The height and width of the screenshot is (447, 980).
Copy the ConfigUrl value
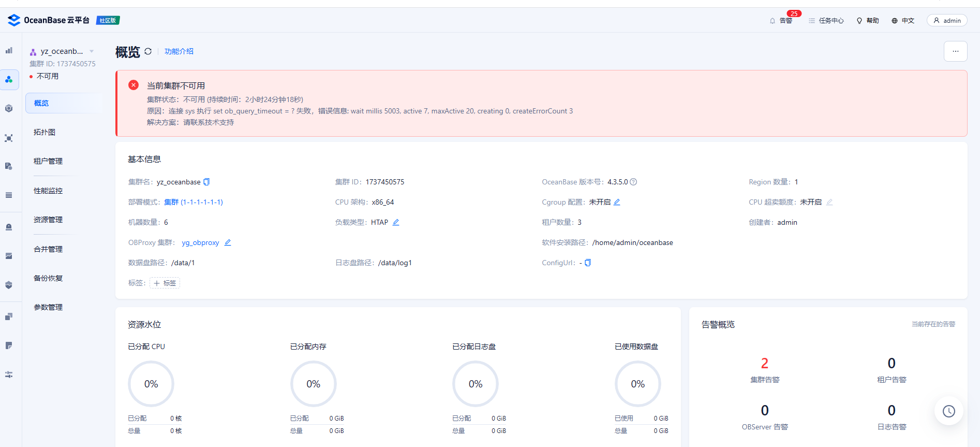[x=588, y=263]
